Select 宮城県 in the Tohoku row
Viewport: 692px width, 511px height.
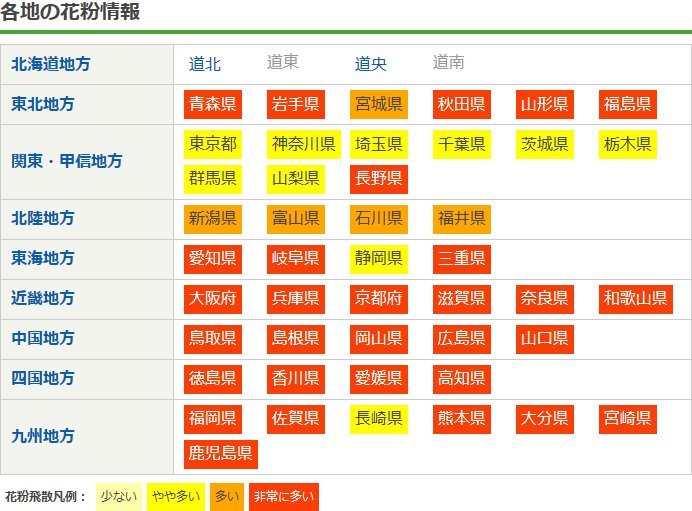click(378, 104)
